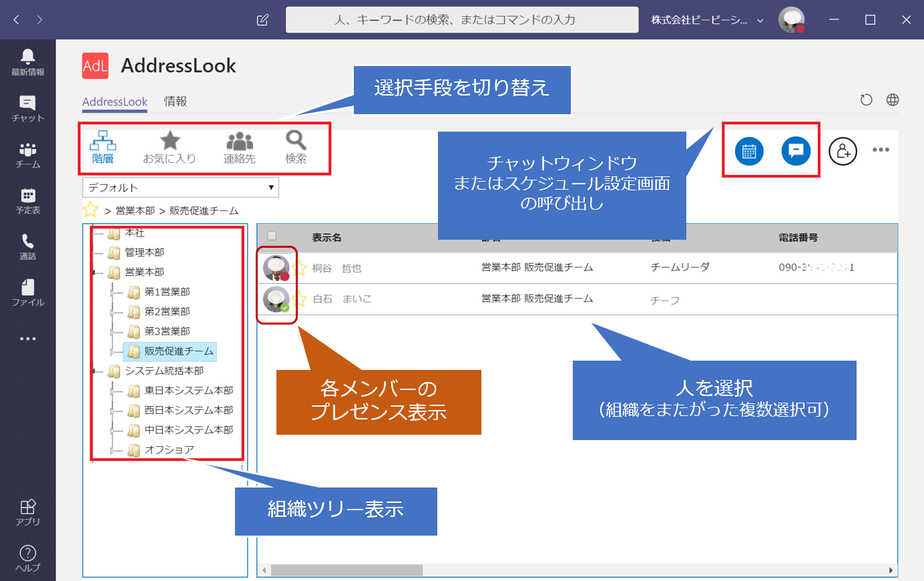Select 東日本システム本部 in the tree
Viewport: 924px width, 581px height.
tap(189, 390)
